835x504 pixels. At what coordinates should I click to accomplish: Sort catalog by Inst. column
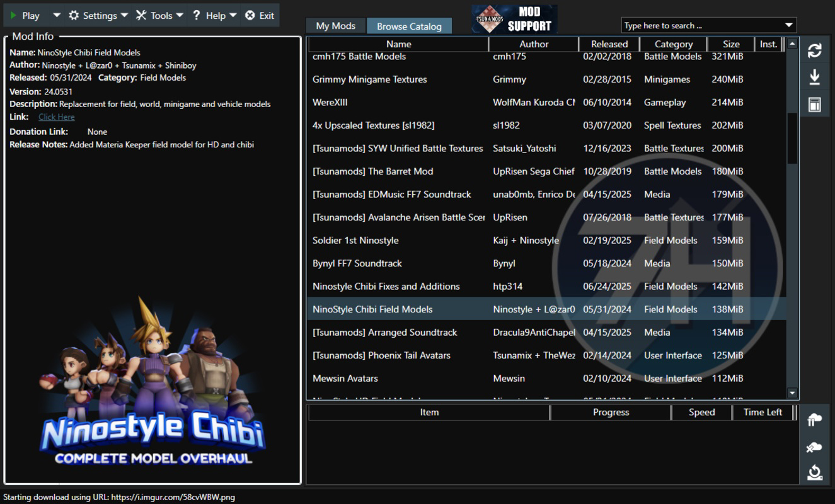(768, 44)
